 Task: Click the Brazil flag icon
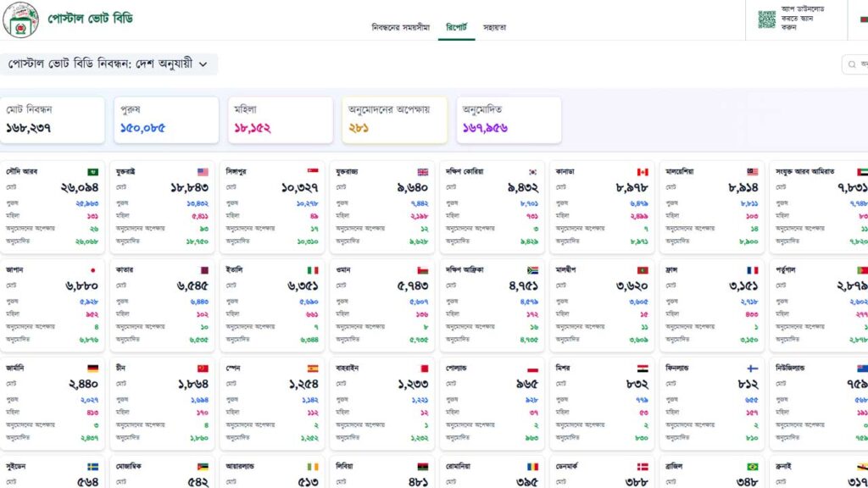pyautogui.click(x=752, y=467)
